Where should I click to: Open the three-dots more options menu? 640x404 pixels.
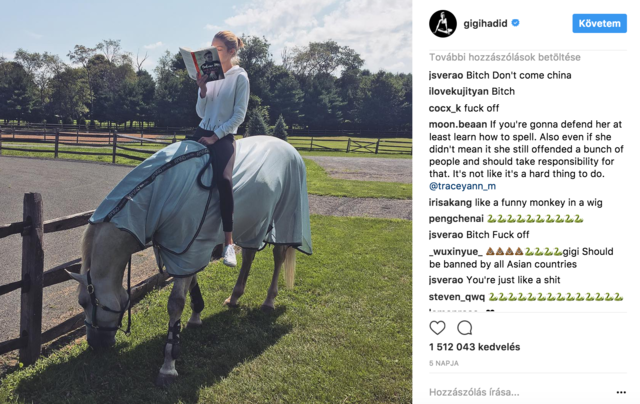(x=621, y=392)
